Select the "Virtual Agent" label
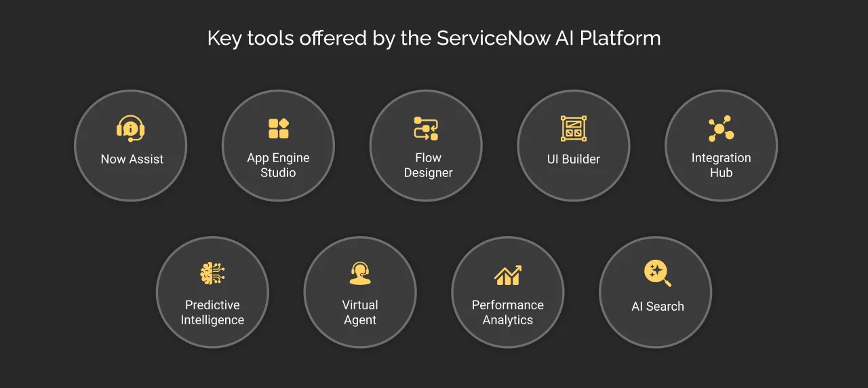 (x=360, y=312)
